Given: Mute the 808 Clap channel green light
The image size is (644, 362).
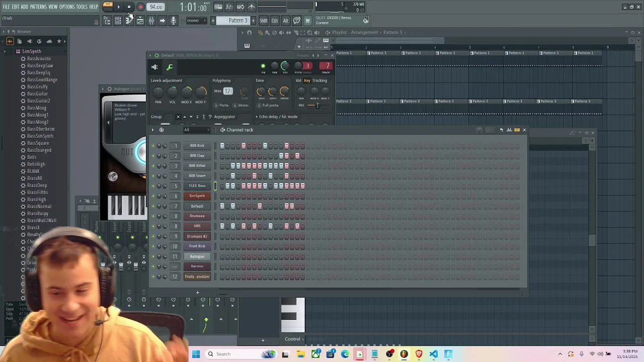Looking at the screenshot, I should (153, 156).
